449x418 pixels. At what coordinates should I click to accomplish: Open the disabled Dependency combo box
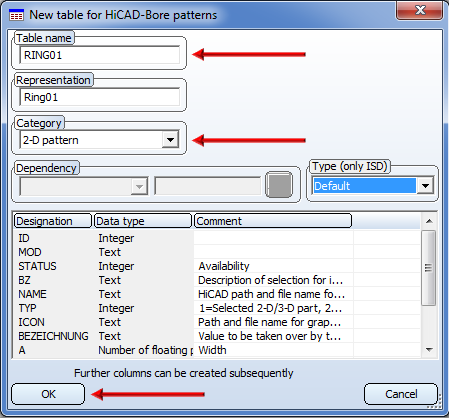(84, 186)
